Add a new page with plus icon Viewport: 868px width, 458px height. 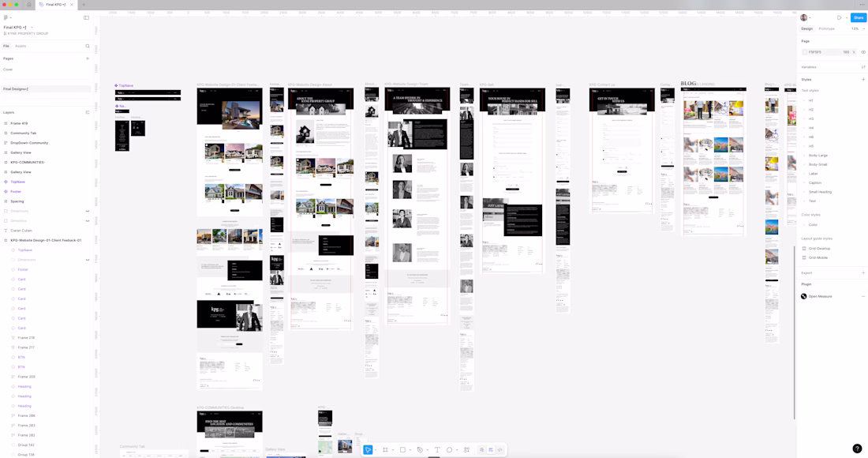click(88, 58)
